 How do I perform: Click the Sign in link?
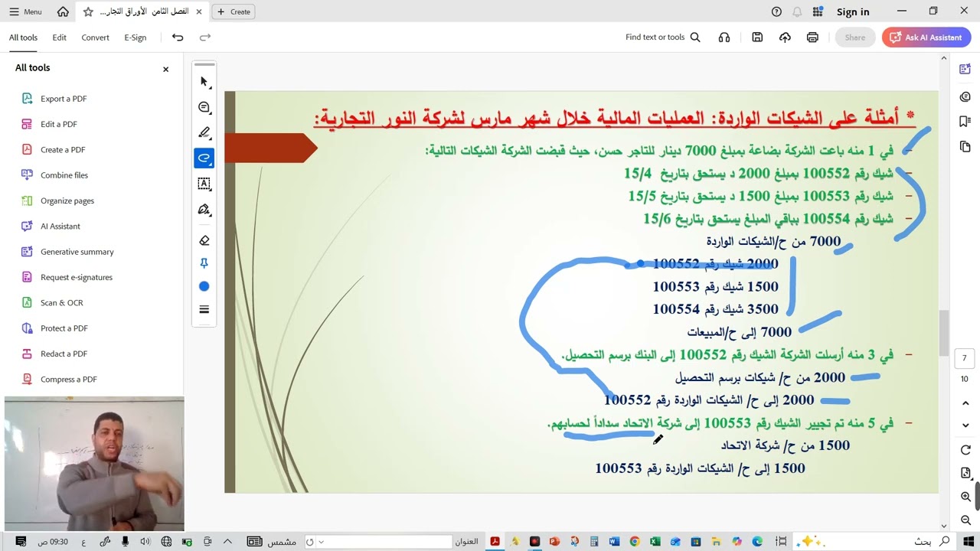[x=853, y=11]
